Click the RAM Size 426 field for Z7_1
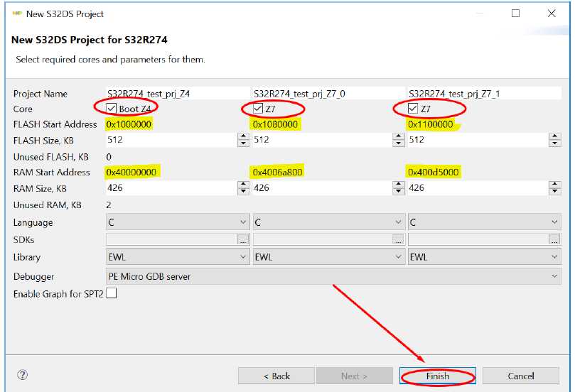575x392 pixels. (x=478, y=187)
